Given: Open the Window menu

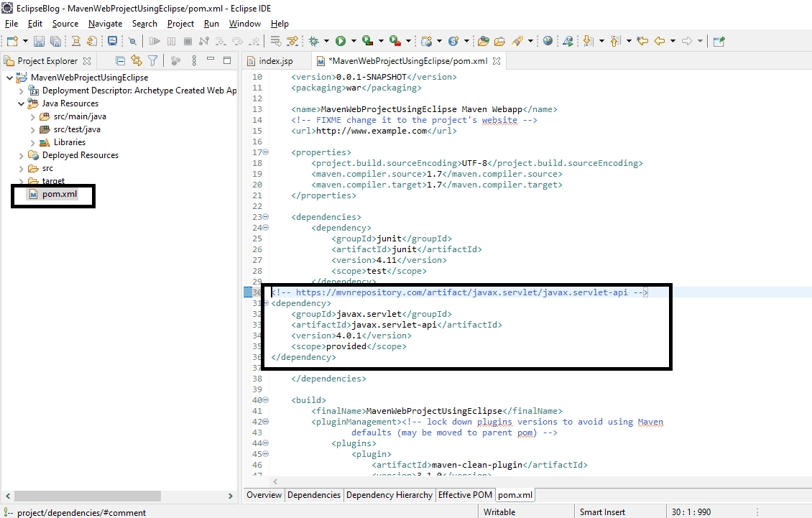Looking at the screenshot, I should point(245,23).
